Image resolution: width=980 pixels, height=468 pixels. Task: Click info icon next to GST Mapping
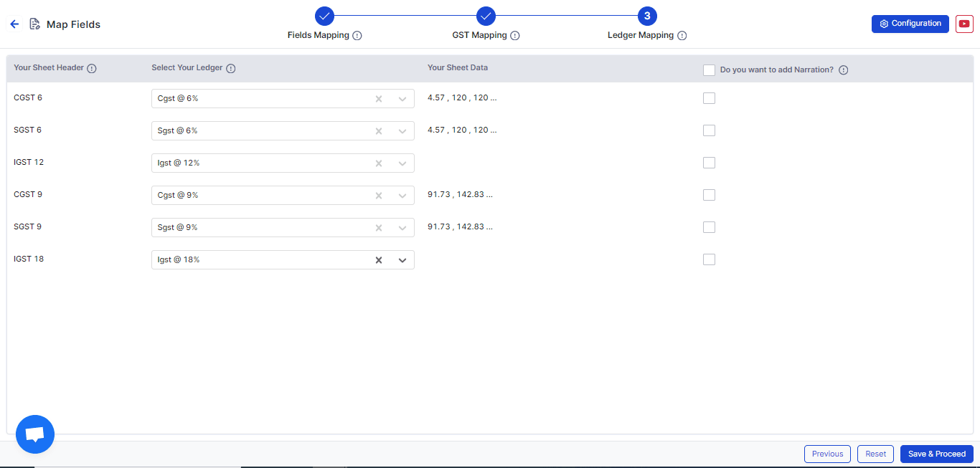(x=515, y=36)
